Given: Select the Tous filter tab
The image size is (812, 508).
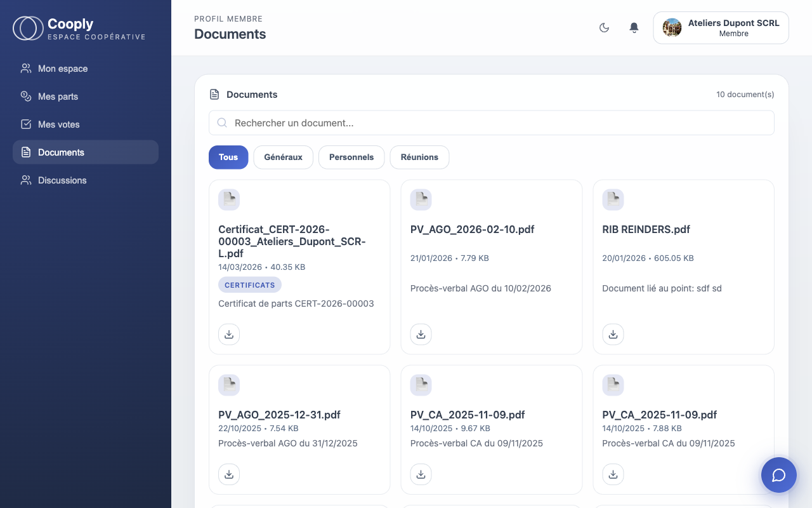Looking at the screenshot, I should 228,157.
